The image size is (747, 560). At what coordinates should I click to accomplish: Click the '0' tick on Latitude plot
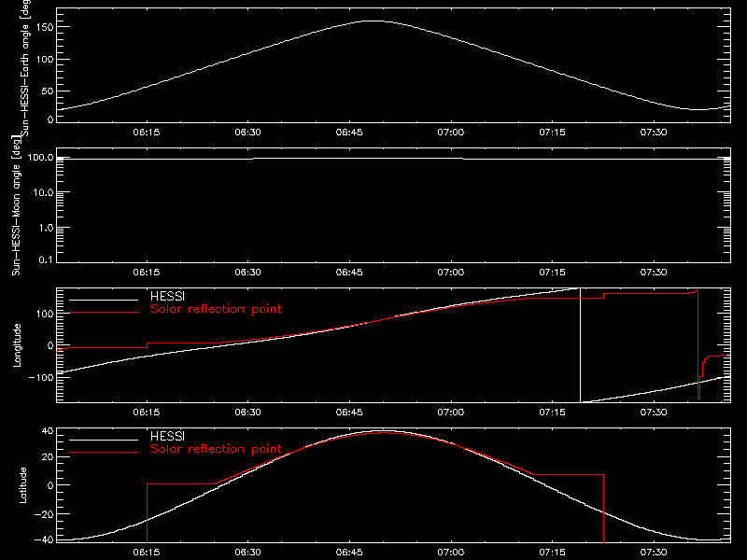click(50, 485)
